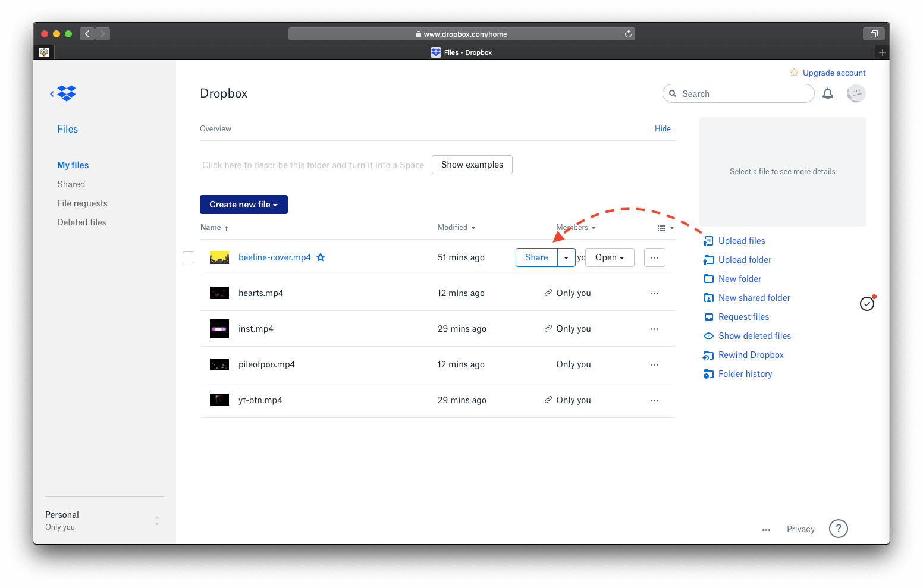Open more options for beeline-cover.mp4
923x588 pixels.
pos(654,257)
